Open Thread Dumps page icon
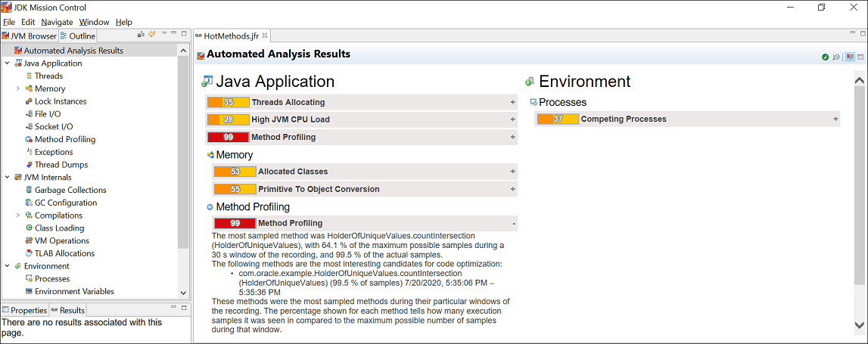Image resolution: width=868 pixels, height=344 pixels. point(29,164)
